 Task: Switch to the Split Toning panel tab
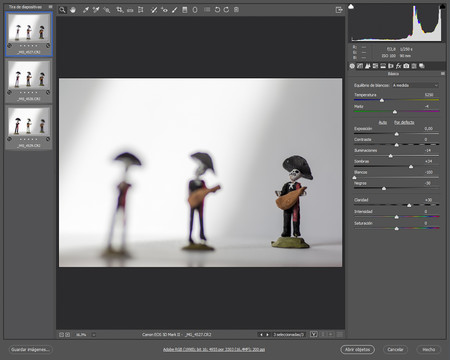(x=383, y=66)
